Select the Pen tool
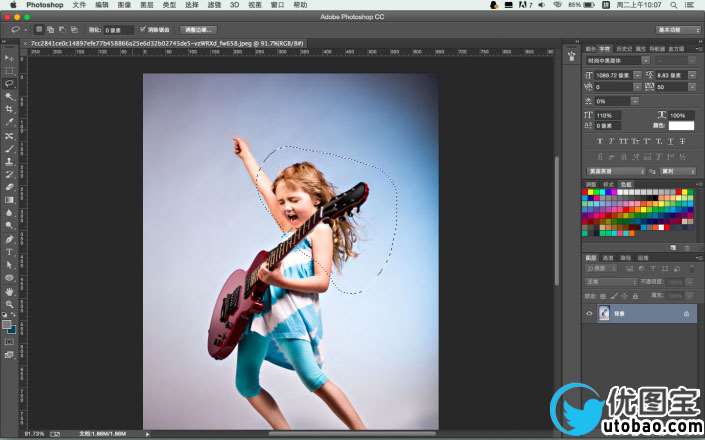The width and height of the screenshot is (705, 440). (9, 239)
